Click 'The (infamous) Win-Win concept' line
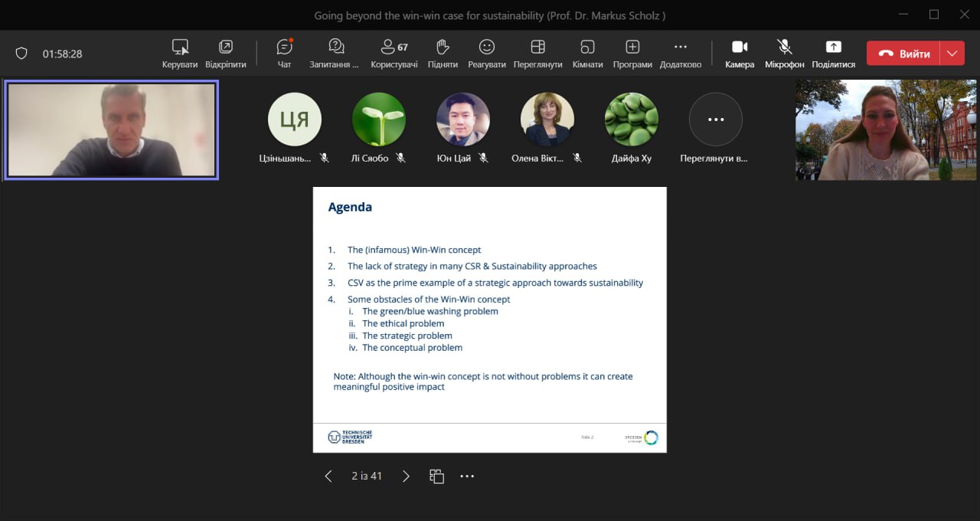 (x=414, y=250)
